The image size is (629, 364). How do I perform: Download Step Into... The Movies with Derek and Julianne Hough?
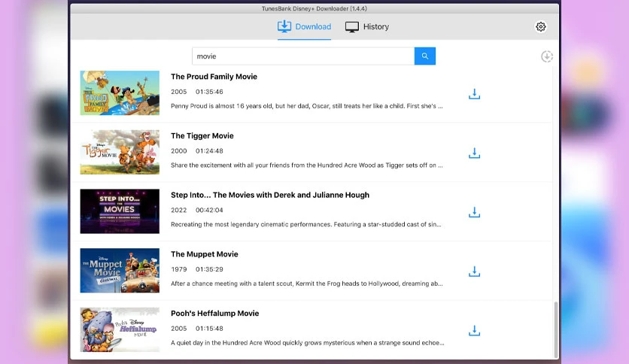pyautogui.click(x=474, y=212)
